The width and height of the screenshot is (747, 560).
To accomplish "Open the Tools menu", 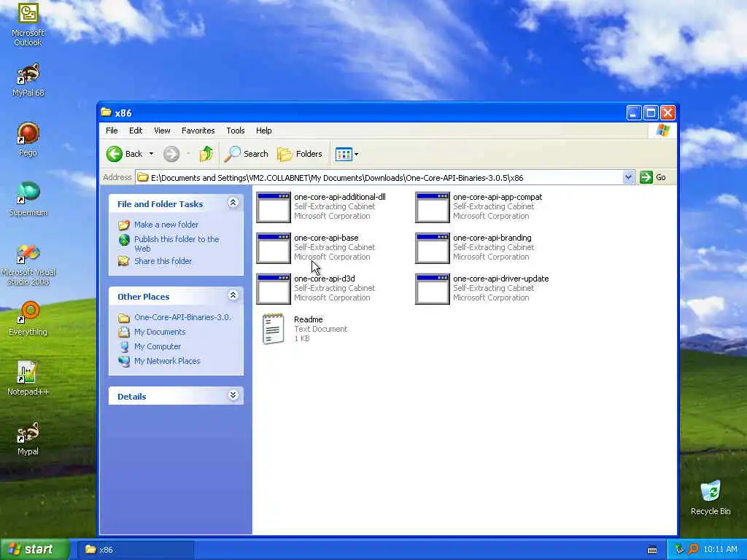I will 236,131.
